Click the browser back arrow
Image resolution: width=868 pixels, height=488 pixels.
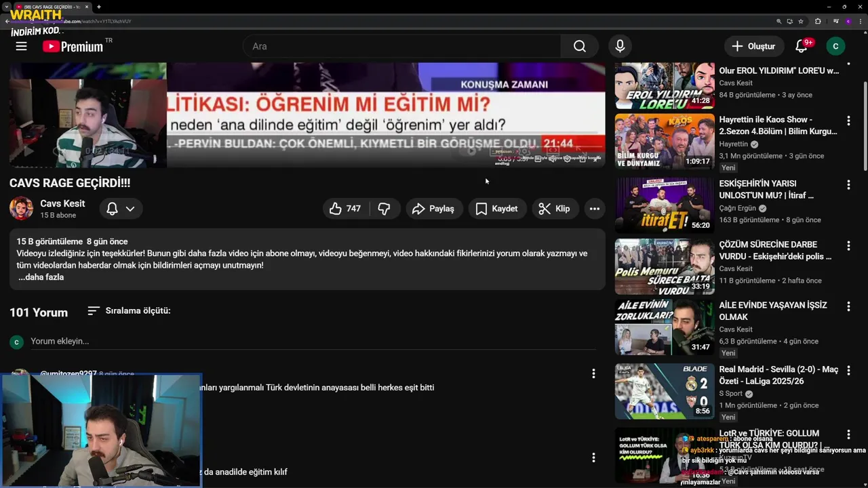7,21
